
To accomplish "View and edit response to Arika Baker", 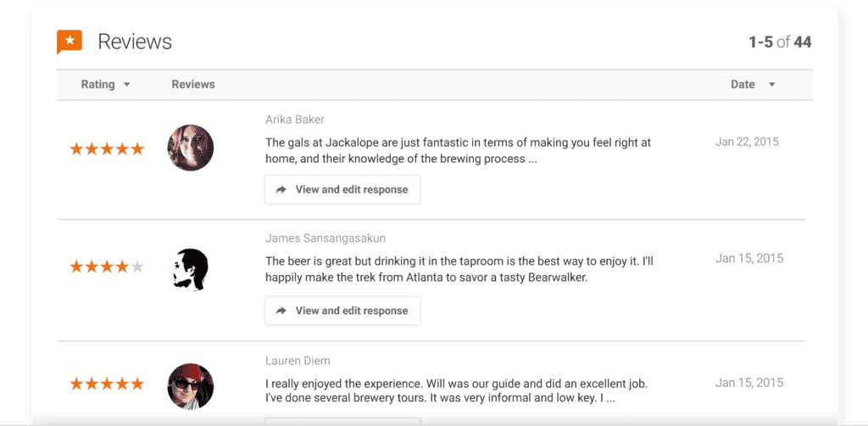I will (342, 189).
